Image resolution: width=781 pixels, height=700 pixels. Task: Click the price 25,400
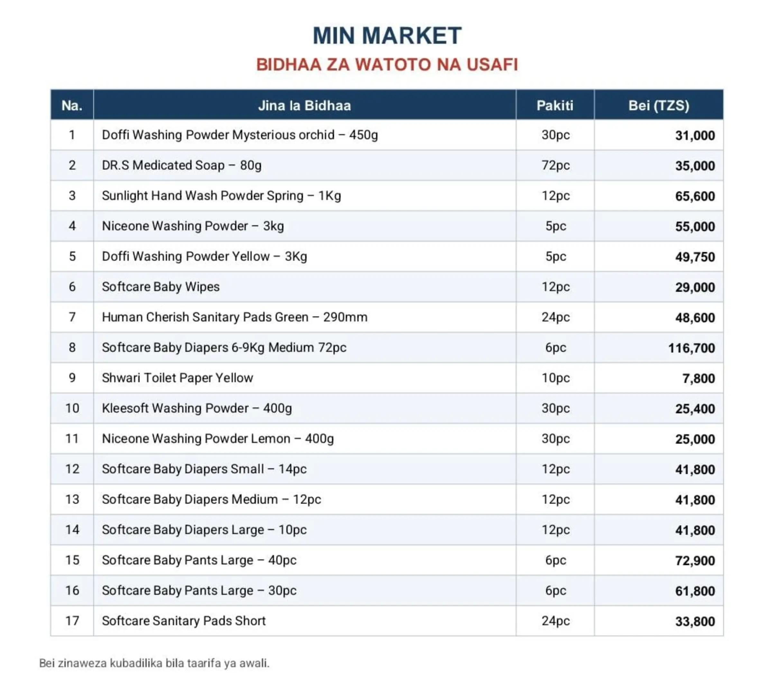(x=695, y=409)
